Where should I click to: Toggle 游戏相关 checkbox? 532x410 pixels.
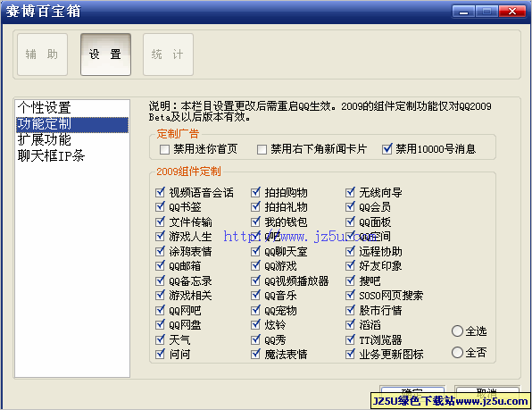160,296
